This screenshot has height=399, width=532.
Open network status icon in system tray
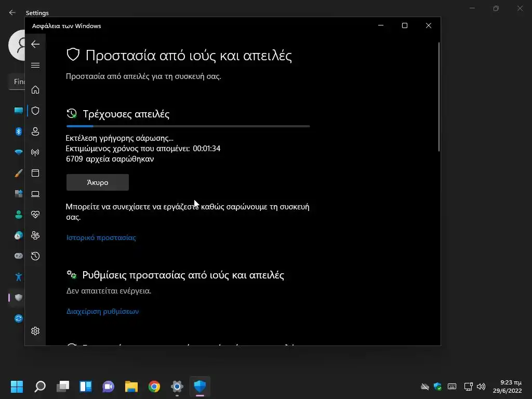click(x=468, y=387)
